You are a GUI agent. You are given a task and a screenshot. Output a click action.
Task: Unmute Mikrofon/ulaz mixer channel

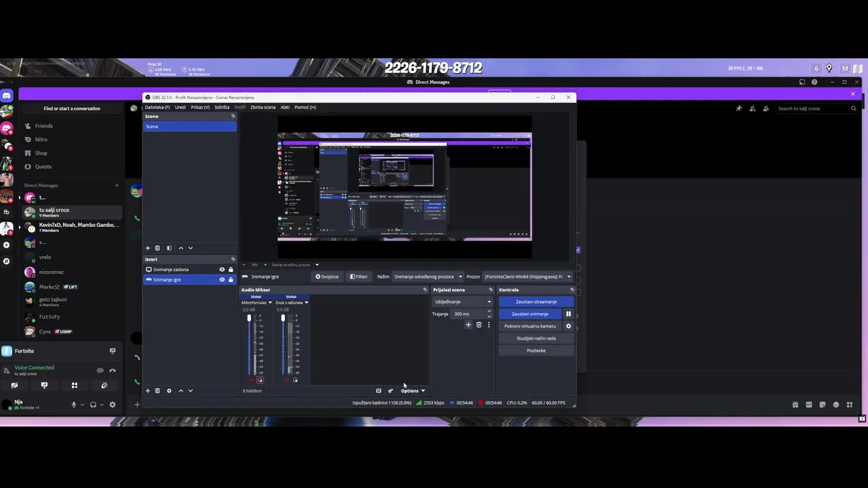click(x=252, y=380)
